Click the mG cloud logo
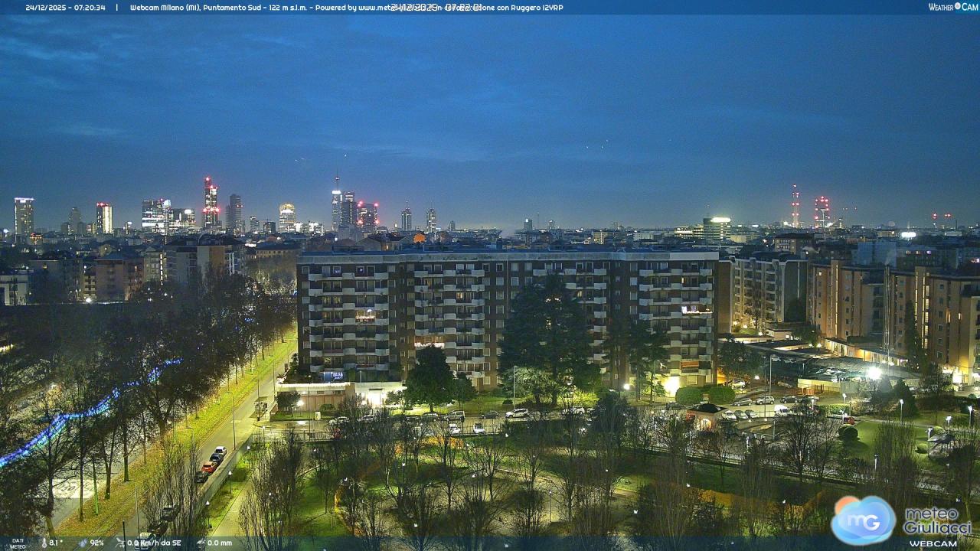Viewport: 980px width, 551px height. click(x=863, y=520)
